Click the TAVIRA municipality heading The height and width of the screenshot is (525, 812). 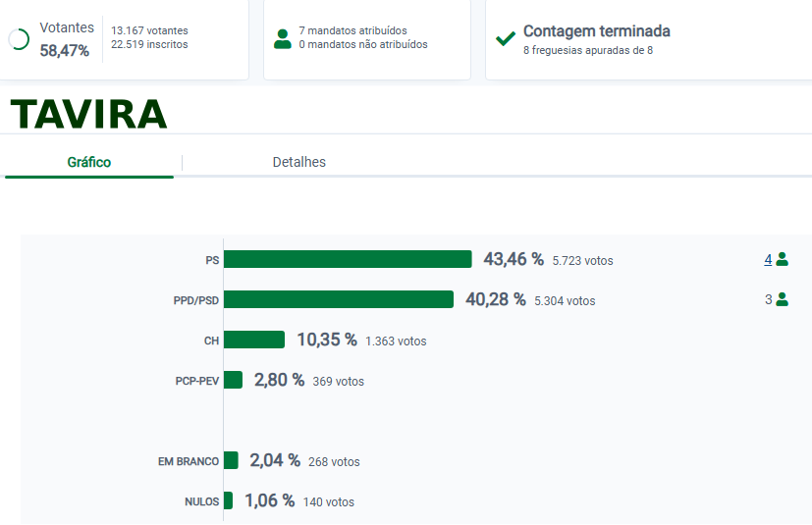[x=89, y=115]
